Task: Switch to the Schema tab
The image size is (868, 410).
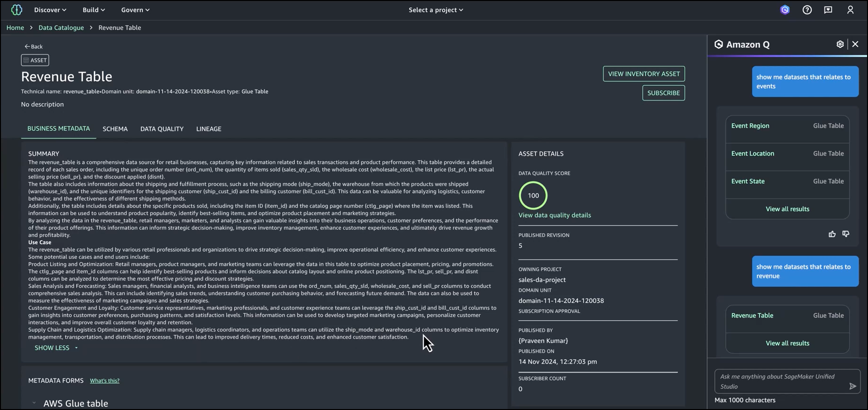Action: [115, 129]
